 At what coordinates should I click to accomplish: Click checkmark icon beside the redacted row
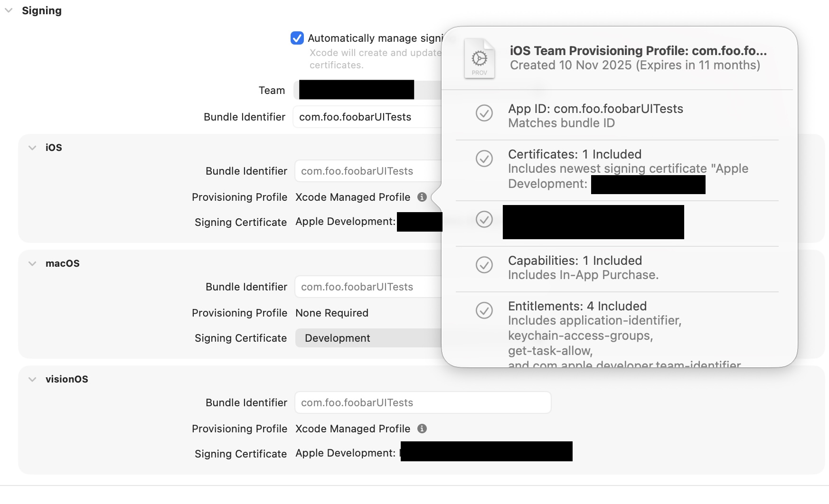tap(484, 219)
